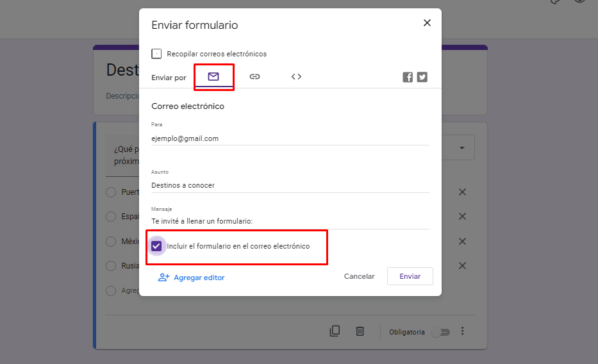
Task: Close the Enviar formulario dialog
Action: [x=427, y=23]
